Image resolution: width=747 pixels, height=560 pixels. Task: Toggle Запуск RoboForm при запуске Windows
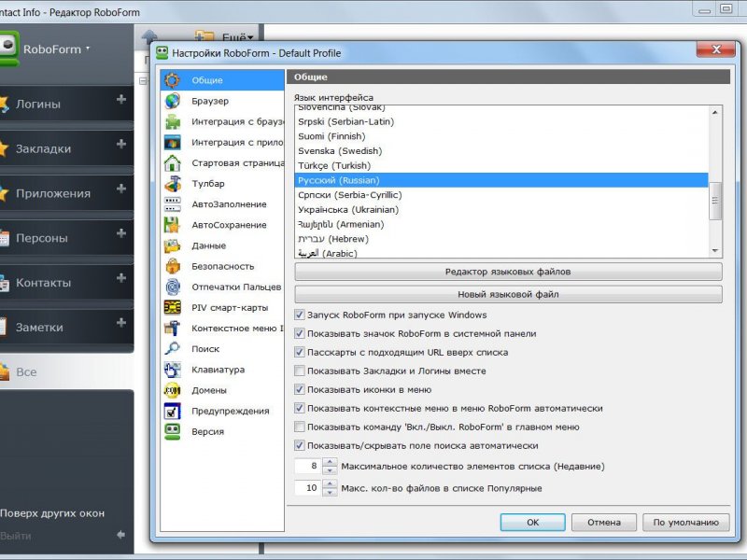point(299,315)
